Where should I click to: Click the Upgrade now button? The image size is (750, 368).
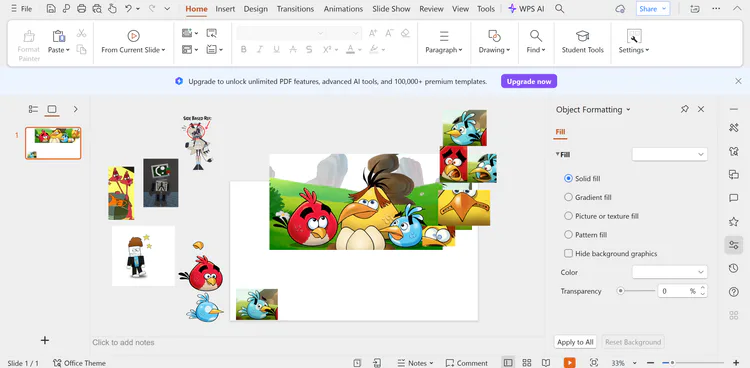coord(529,81)
